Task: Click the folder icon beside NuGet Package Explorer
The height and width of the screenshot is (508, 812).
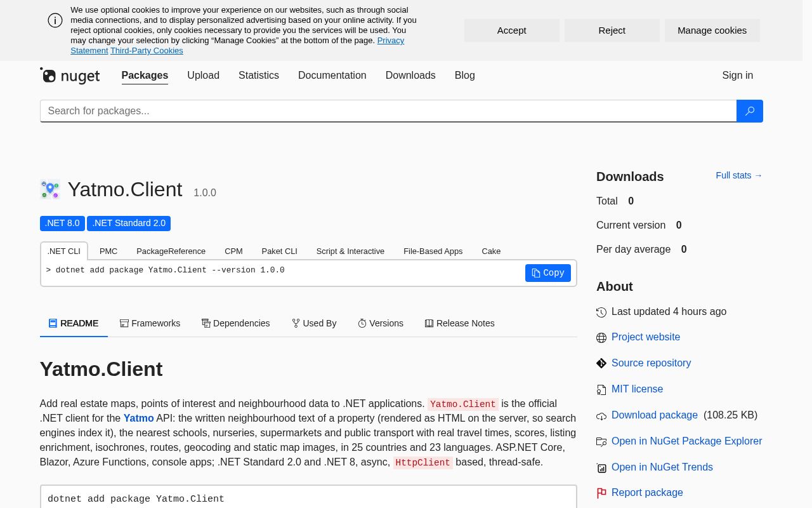Action: coord(601,441)
